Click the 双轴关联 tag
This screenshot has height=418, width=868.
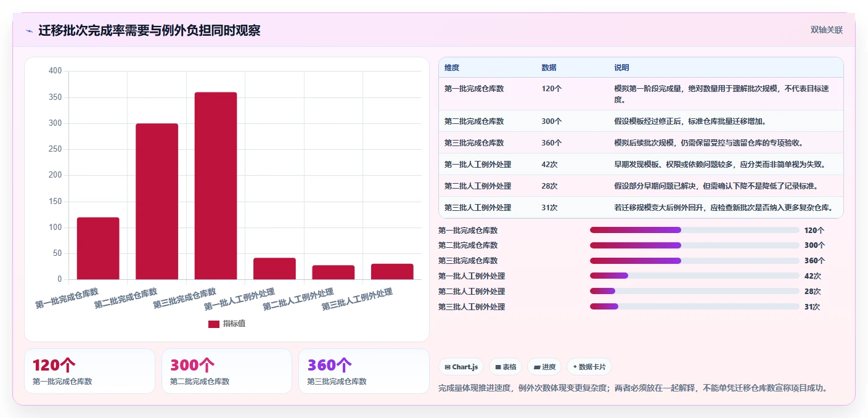click(x=826, y=30)
